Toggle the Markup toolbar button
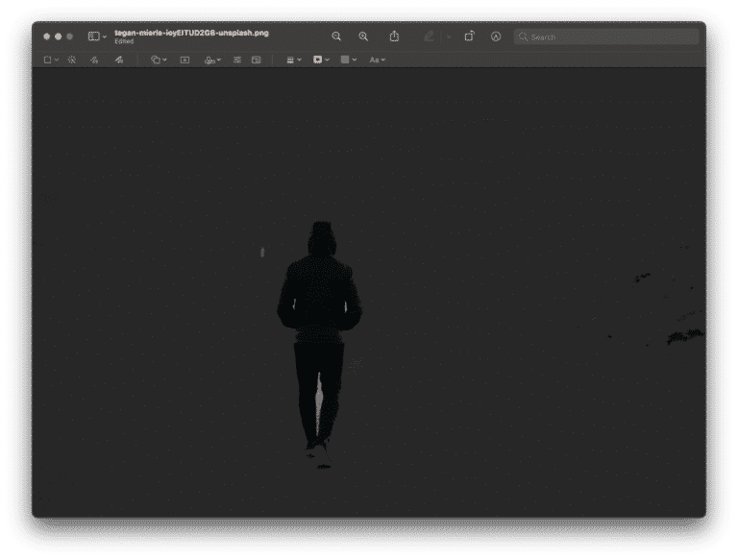This screenshot has width=738, height=560. tap(496, 37)
